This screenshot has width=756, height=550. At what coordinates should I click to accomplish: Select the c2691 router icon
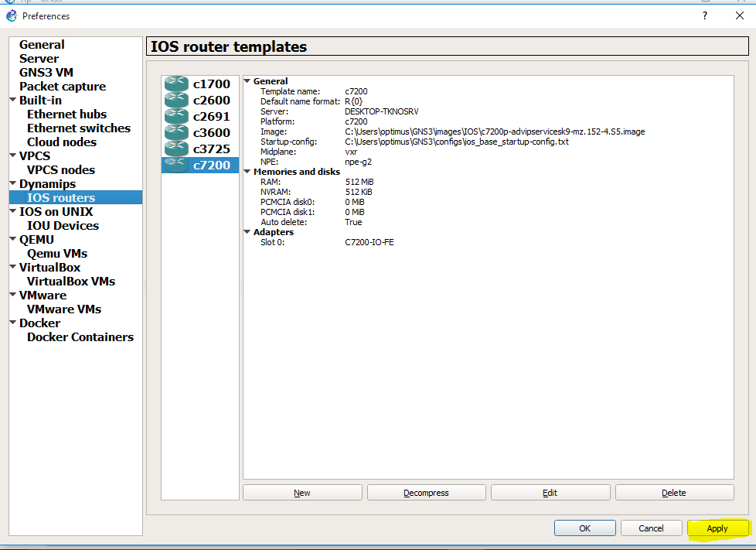tap(176, 116)
